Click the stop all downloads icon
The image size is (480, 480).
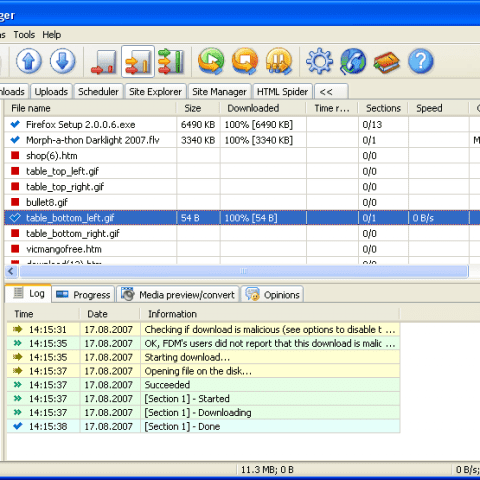click(245, 61)
